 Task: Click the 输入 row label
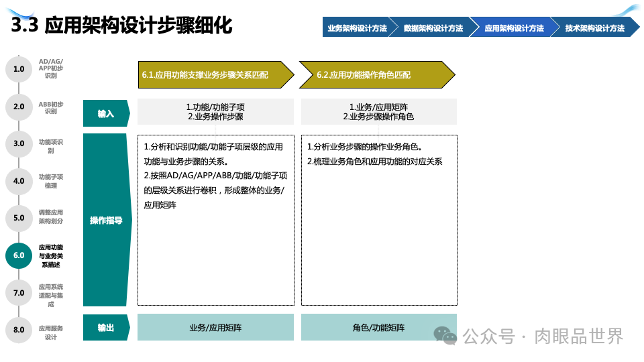[107, 113]
